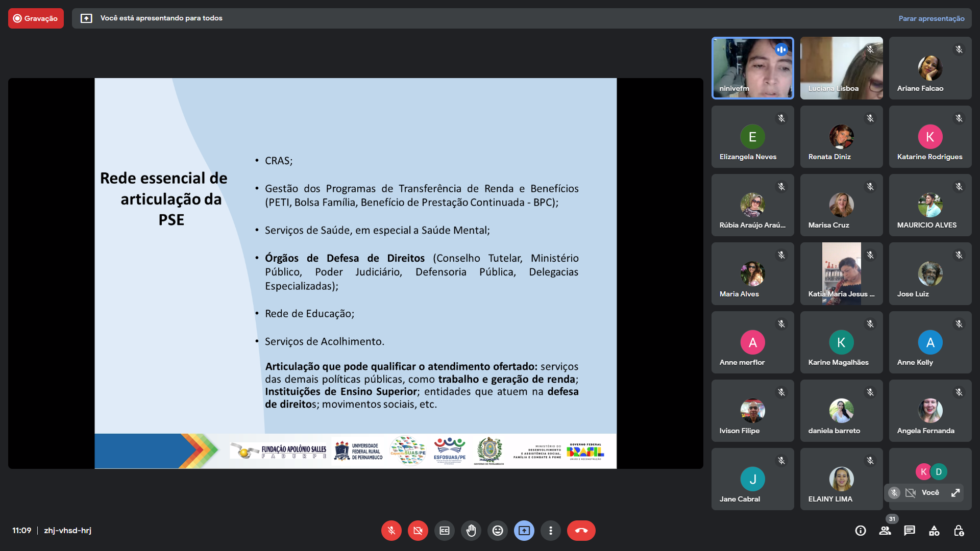The height and width of the screenshot is (551, 980).
Task: Show the participants list panel
Action: point(885,531)
